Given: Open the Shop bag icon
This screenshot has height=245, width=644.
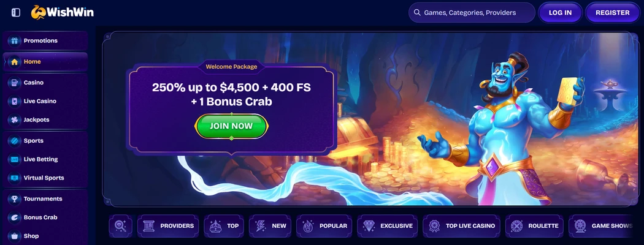Looking at the screenshot, I should coord(14,236).
